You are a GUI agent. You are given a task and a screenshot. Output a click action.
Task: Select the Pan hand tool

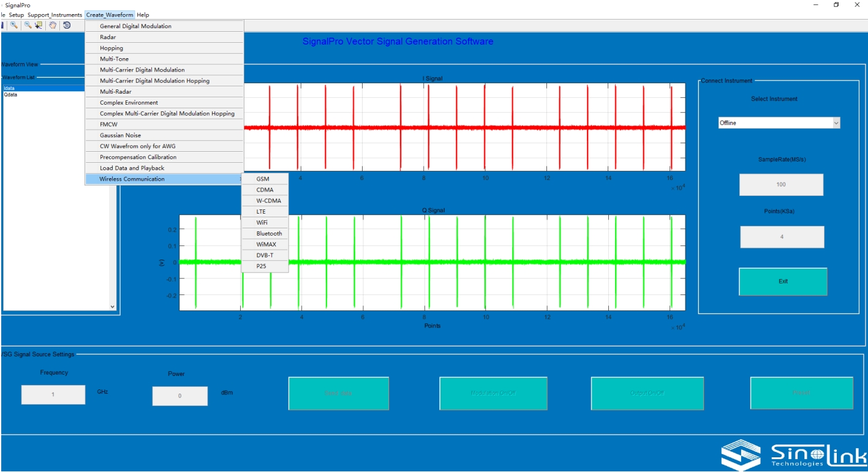tap(53, 25)
